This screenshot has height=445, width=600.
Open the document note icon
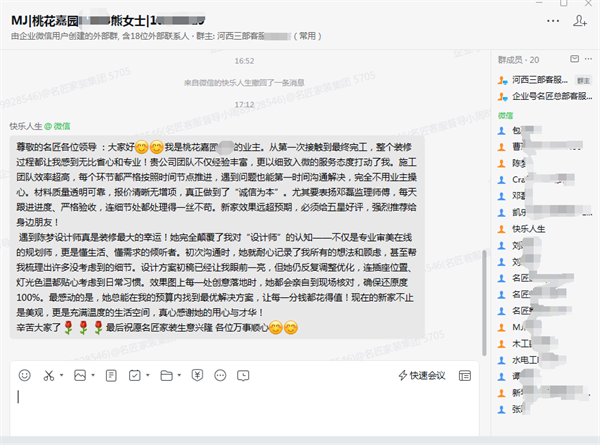(111, 375)
